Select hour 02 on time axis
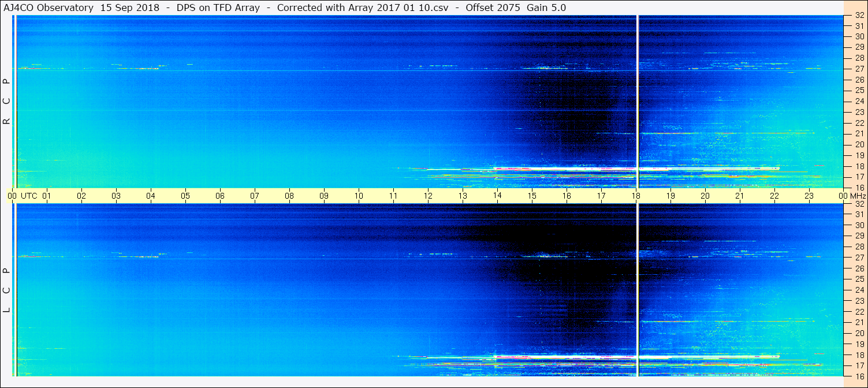This screenshot has height=388, width=868. coord(81,196)
